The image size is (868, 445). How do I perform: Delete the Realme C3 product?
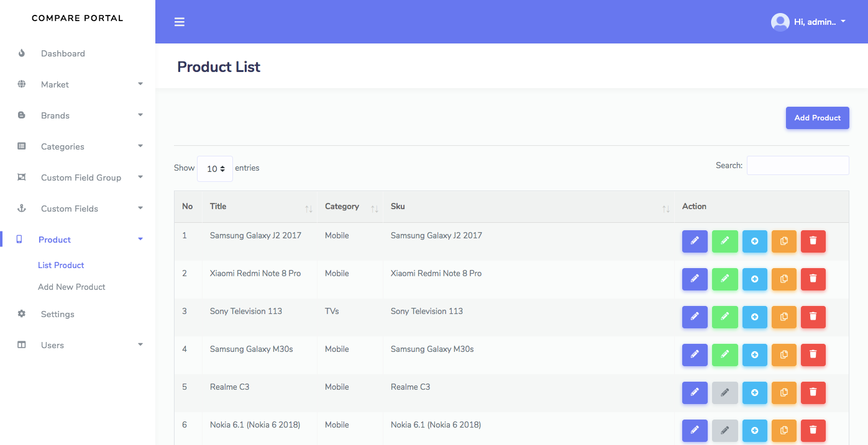point(813,393)
